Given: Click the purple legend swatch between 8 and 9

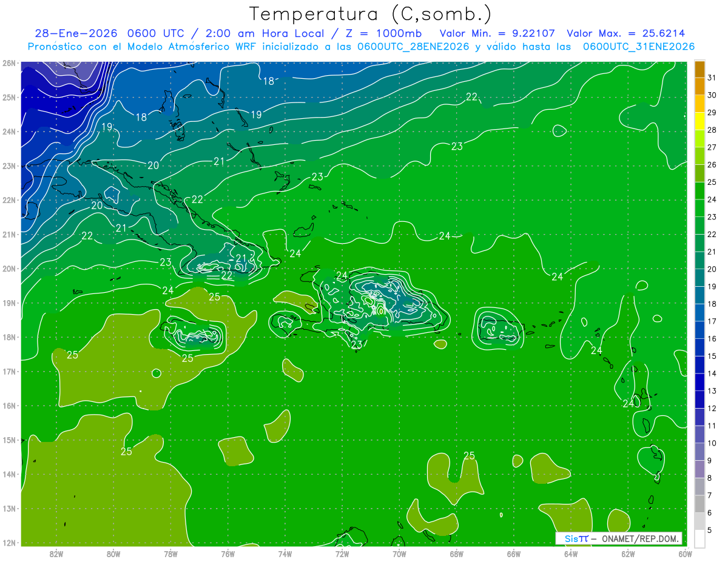Looking at the screenshot, I should pos(699,469).
